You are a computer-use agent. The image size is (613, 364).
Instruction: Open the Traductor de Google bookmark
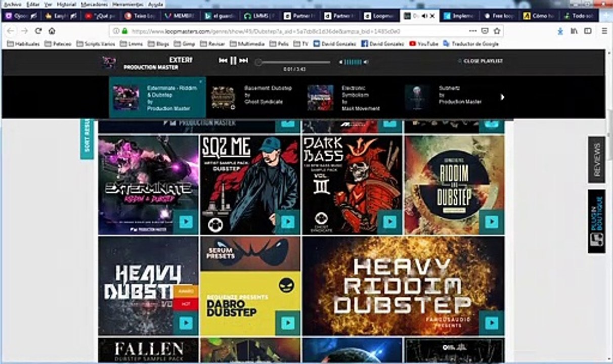pyautogui.click(x=471, y=44)
